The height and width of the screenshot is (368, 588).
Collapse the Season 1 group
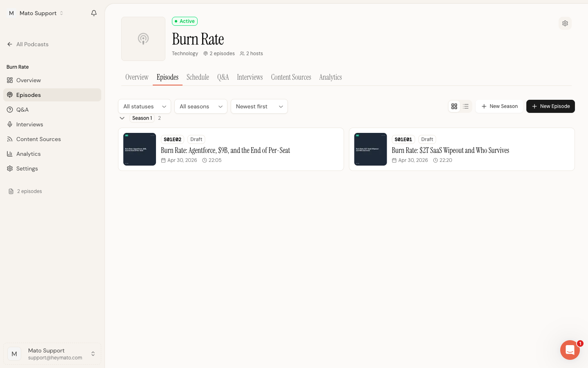coord(122,118)
